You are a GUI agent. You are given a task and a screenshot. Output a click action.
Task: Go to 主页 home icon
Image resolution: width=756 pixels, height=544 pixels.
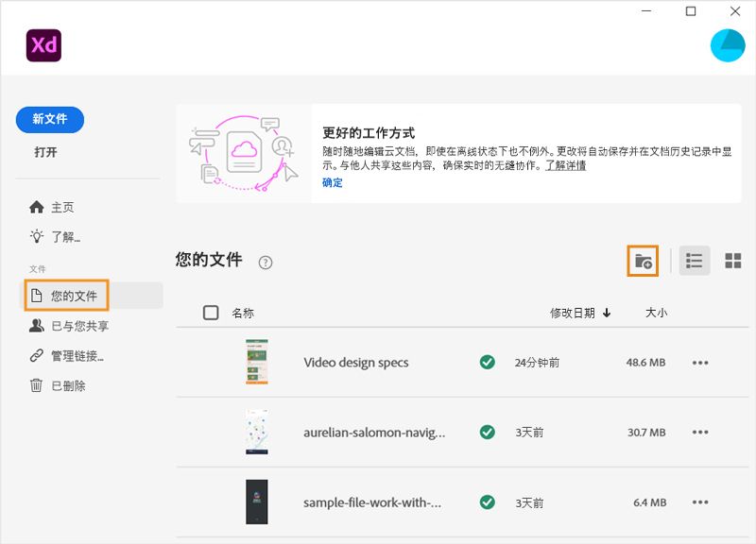pos(36,207)
